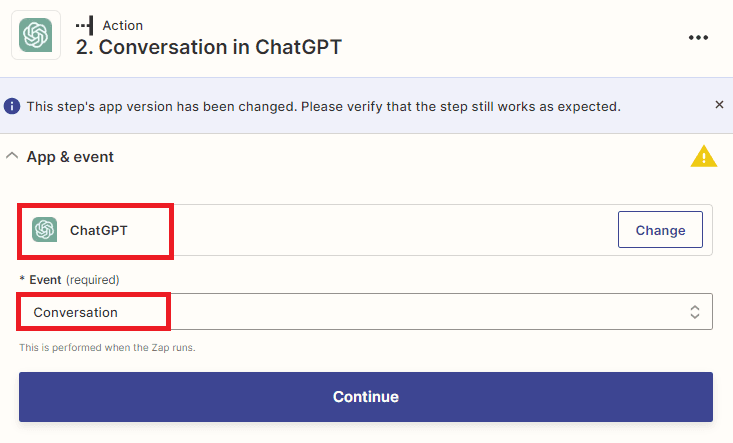Click the large ChatGPT logo in step header
The width and height of the screenshot is (733, 443).
click(x=35, y=36)
